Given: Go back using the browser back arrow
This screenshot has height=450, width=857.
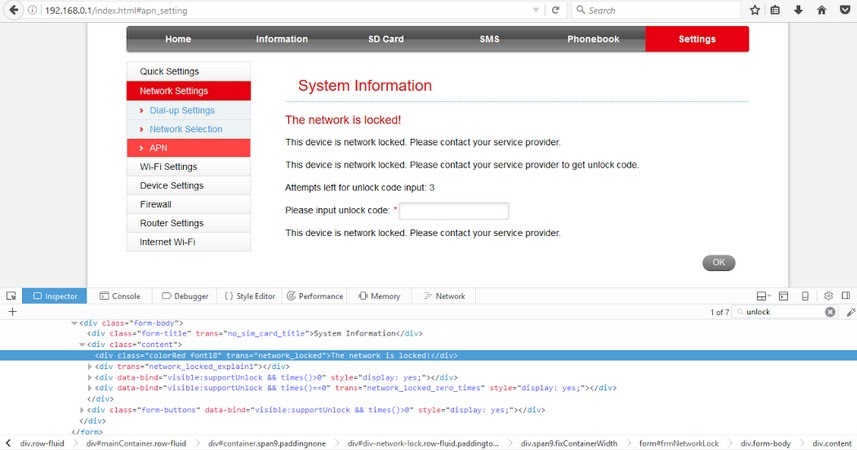Looking at the screenshot, I should 14,10.
